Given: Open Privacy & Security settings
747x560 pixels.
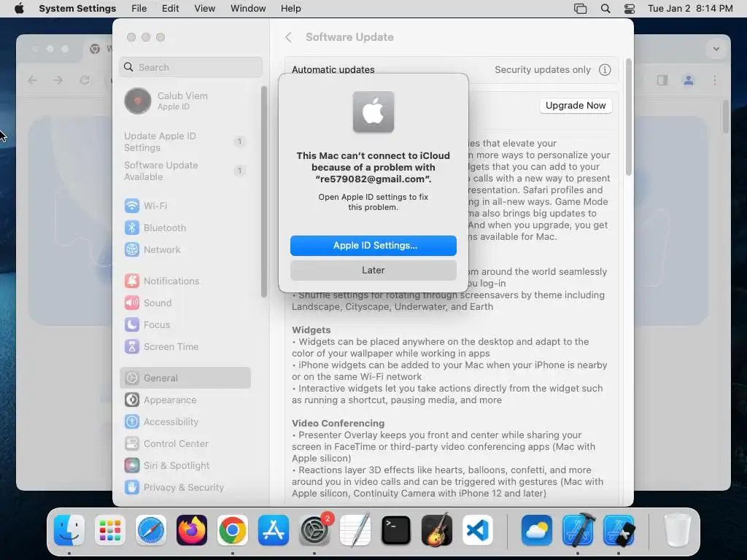Looking at the screenshot, I should (x=186, y=487).
